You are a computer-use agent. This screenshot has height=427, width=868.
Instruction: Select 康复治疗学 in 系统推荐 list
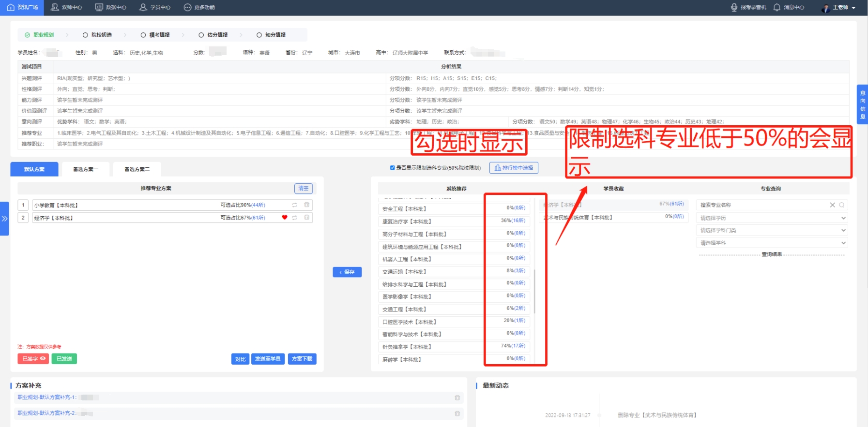[454, 221]
